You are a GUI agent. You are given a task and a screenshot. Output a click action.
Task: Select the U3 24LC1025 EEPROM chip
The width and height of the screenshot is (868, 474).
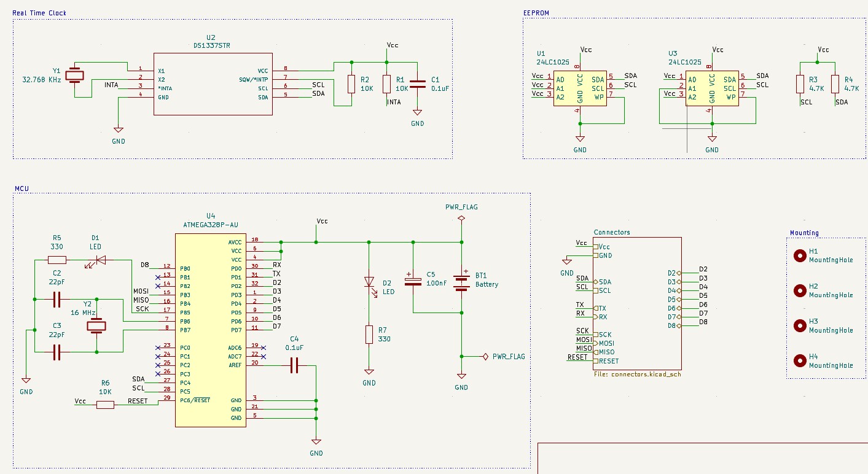(711, 88)
